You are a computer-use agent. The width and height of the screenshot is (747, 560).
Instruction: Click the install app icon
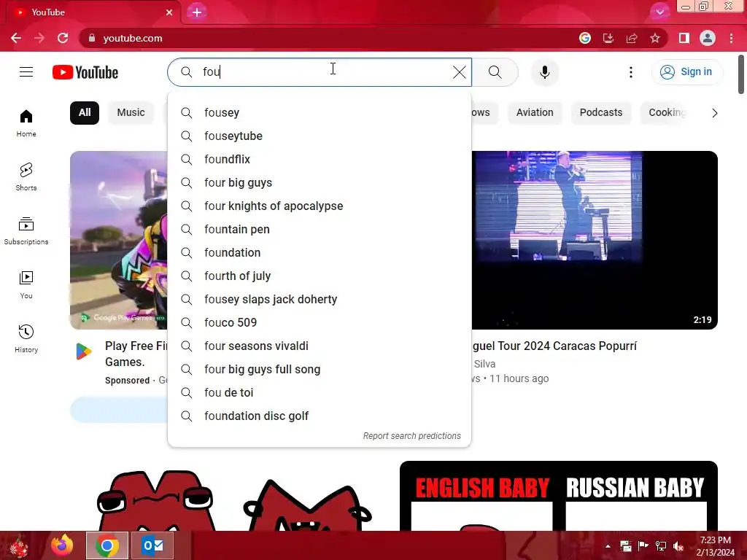(608, 38)
